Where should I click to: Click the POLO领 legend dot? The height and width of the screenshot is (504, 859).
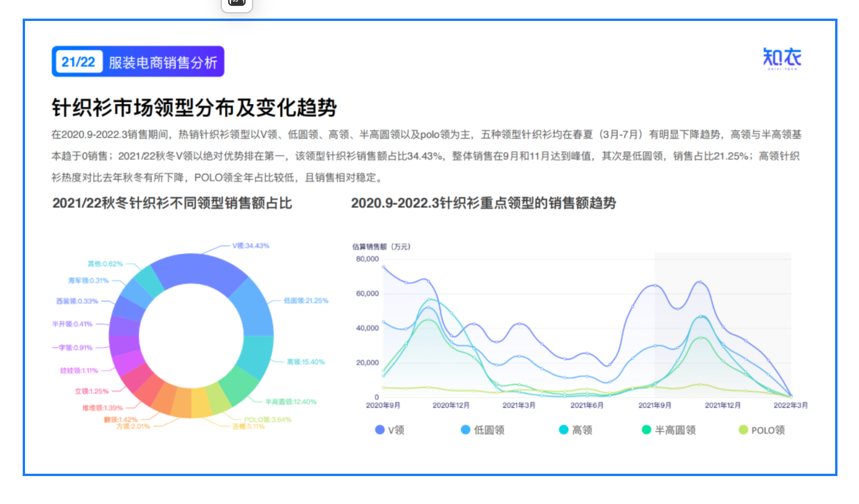(x=743, y=430)
